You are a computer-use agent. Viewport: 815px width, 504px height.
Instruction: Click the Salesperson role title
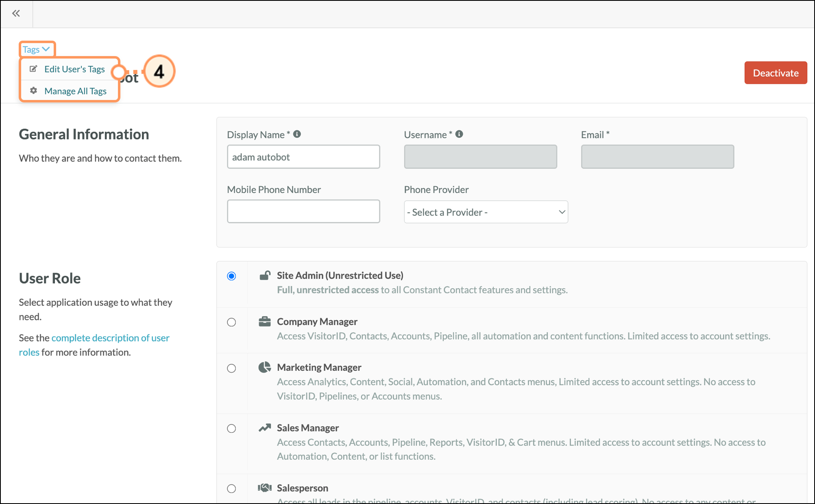(x=303, y=488)
